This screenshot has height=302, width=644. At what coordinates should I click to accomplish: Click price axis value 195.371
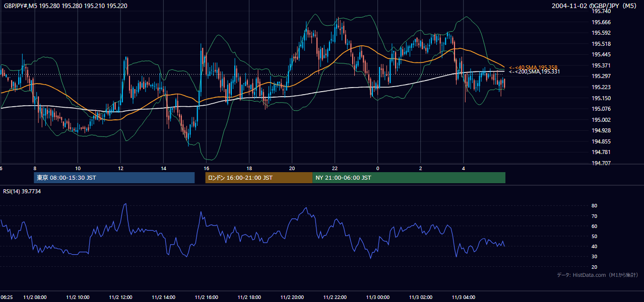pyautogui.click(x=601, y=65)
